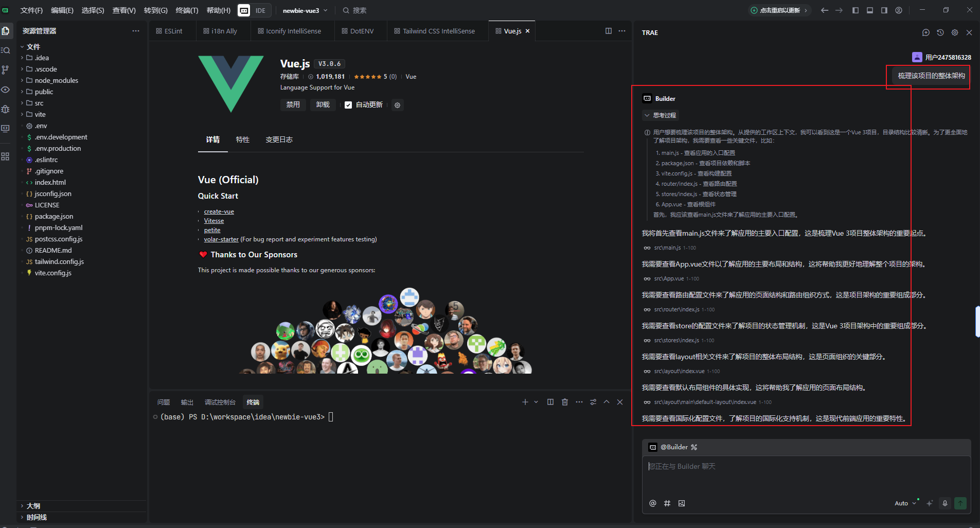980x528 pixels.
Task: Click the @ mention icon in chat input
Action: (x=653, y=503)
